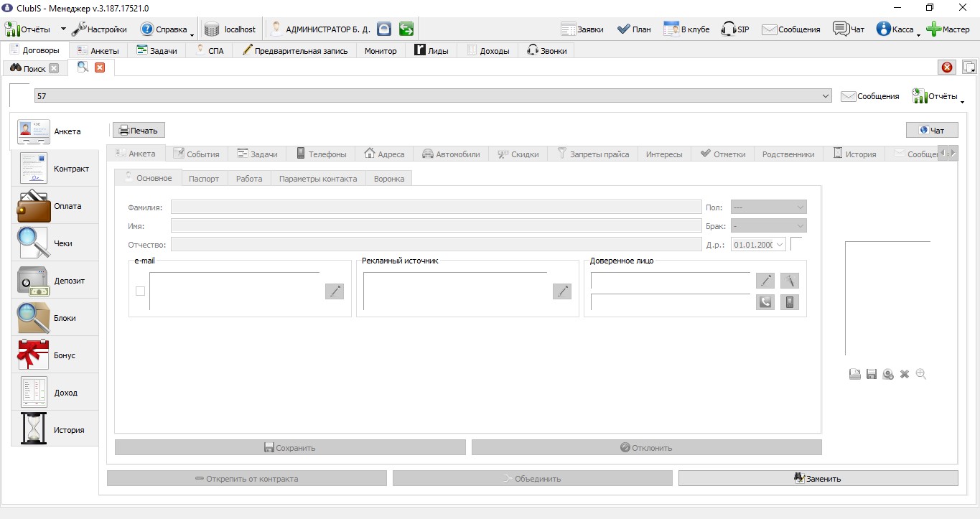Switch to the СПА main tab

[x=210, y=51]
